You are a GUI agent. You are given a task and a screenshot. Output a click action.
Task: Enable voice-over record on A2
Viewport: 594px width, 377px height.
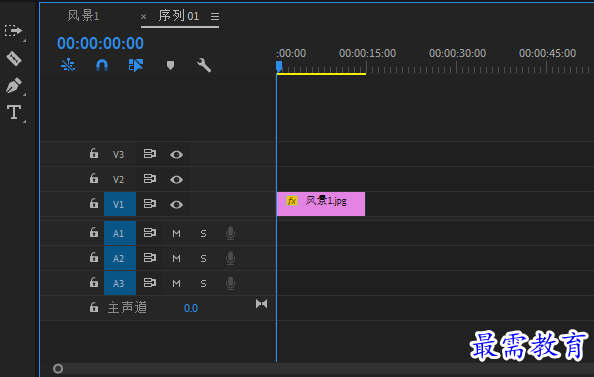coord(230,258)
